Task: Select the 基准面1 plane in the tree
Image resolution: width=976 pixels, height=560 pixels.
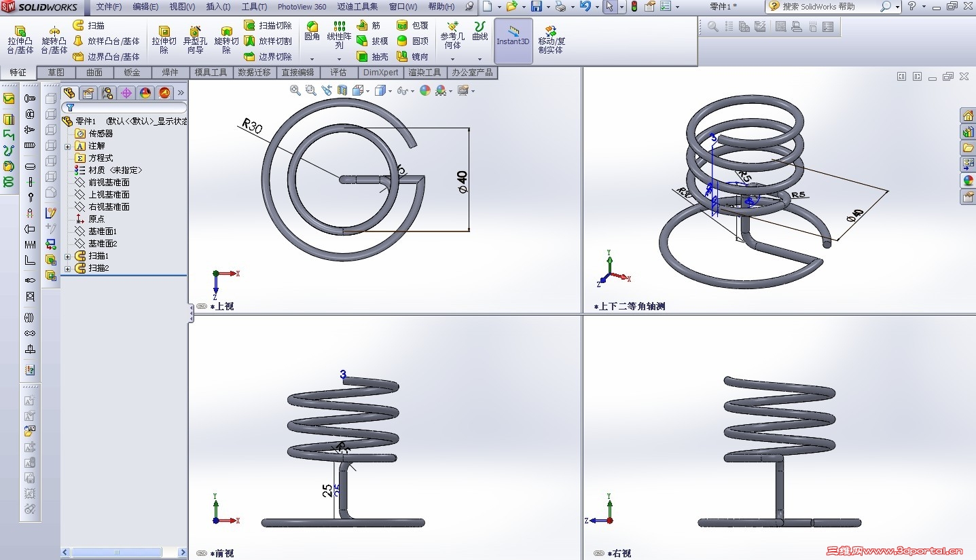Action: click(x=96, y=231)
